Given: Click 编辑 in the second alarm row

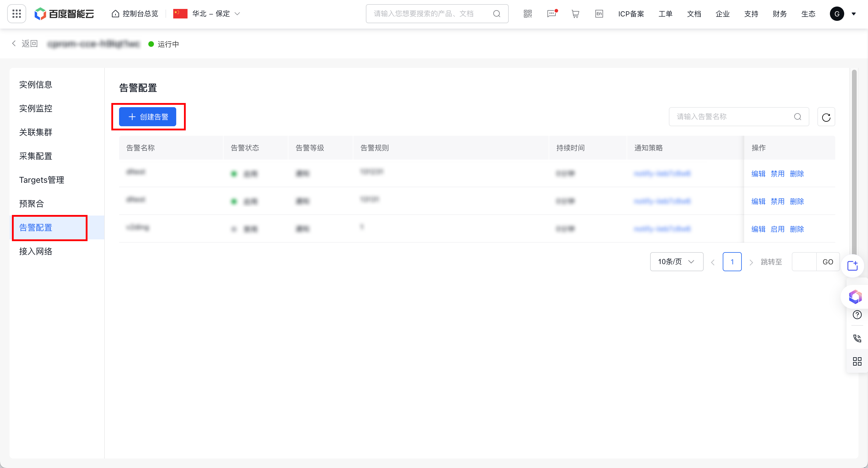Looking at the screenshot, I should 758,201.
